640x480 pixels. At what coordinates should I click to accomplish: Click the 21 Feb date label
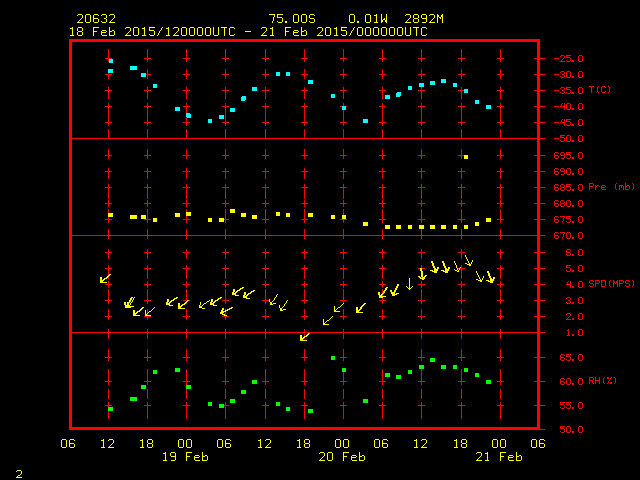(x=499, y=457)
